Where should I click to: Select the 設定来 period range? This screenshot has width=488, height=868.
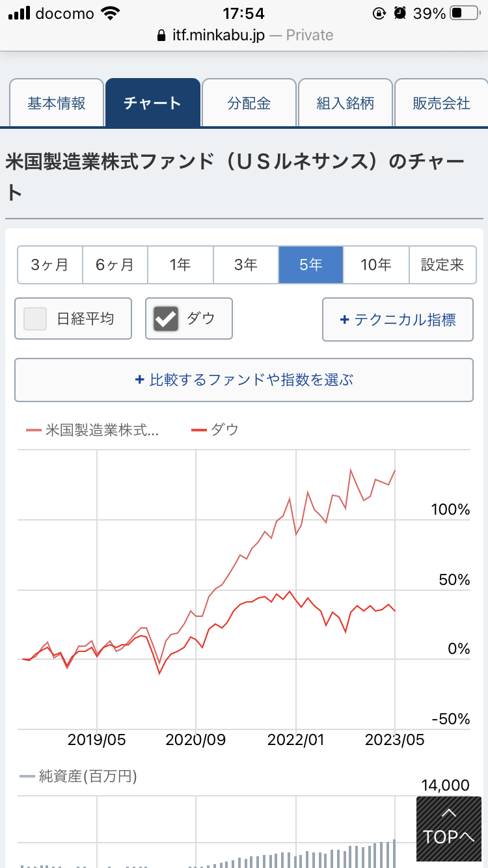[442, 265]
